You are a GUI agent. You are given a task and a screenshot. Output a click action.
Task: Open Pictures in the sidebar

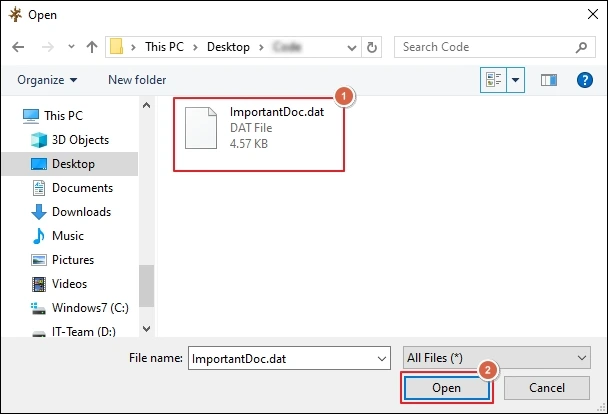click(73, 260)
